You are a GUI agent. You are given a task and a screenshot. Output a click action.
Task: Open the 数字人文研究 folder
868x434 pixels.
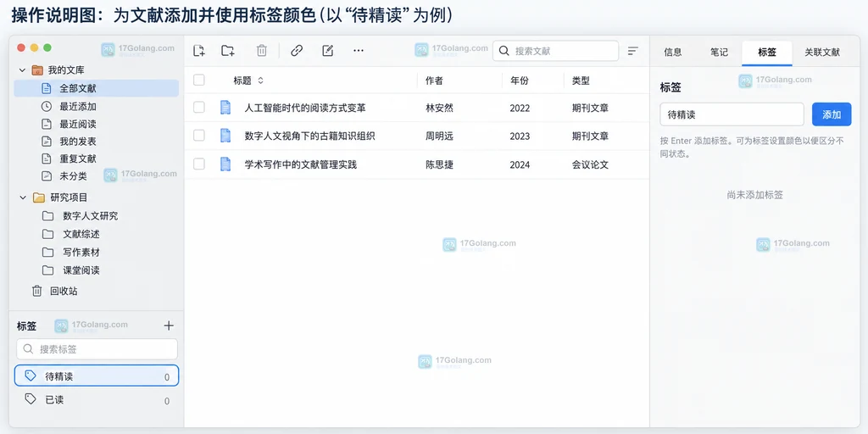[90, 216]
